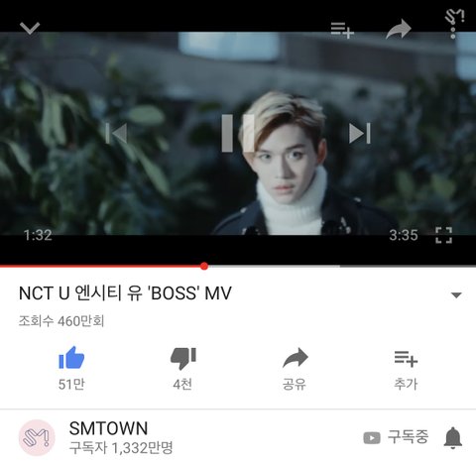Click the SM watermark logo in the corner
The image size is (476, 465).
coord(455,17)
